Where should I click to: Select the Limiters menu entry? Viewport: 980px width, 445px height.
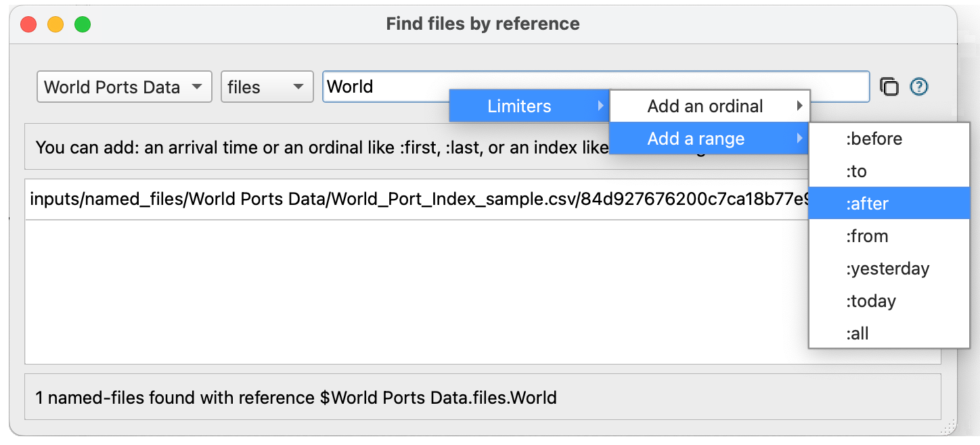click(x=530, y=106)
